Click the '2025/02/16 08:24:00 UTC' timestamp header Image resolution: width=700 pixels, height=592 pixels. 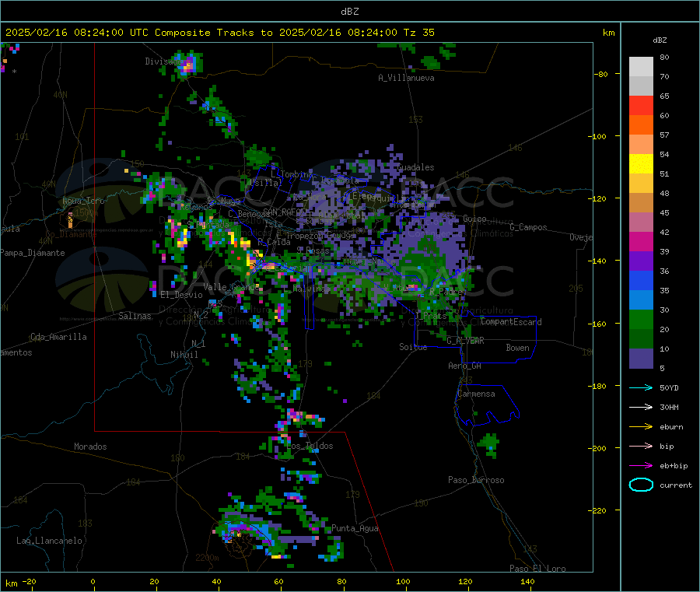coord(77,33)
